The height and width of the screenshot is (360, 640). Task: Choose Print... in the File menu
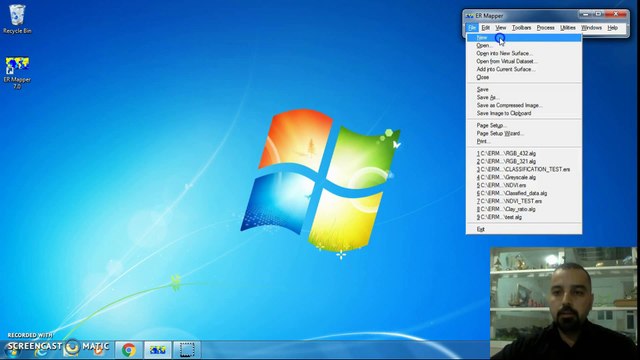(524, 141)
